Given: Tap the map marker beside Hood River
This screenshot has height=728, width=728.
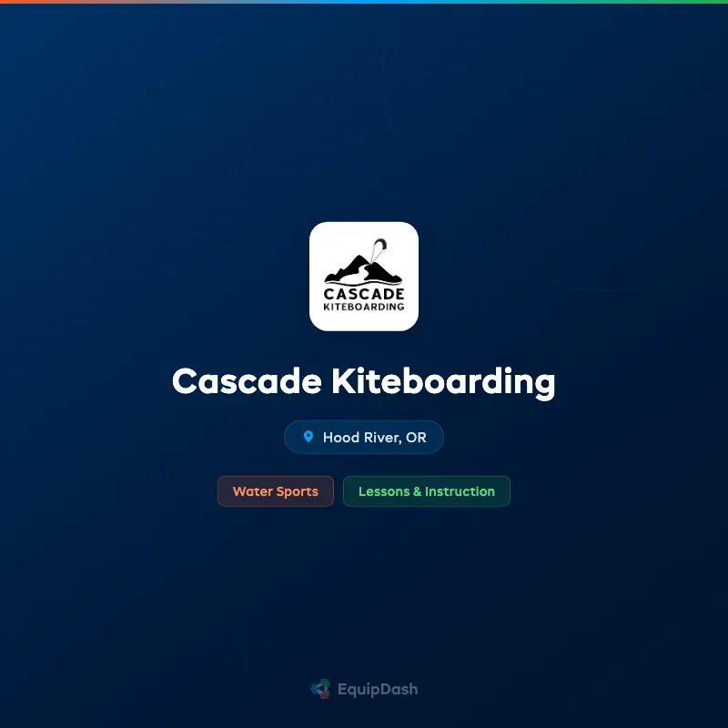Looking at the screenshot, I should pyautogui.click(x=309, y=437).
